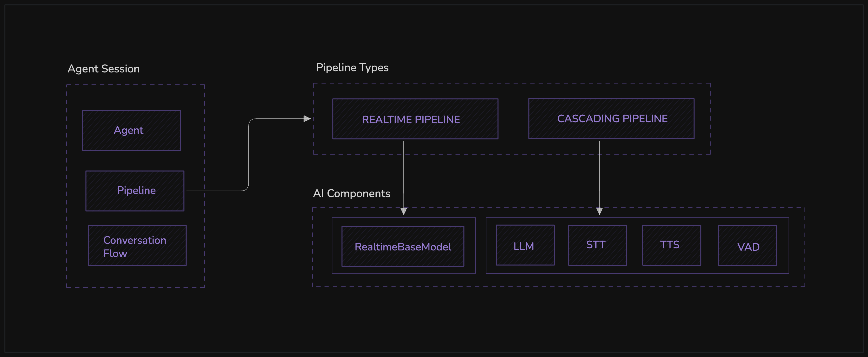Click the Pipeline Types heading
The width and height of the screenshot is (868, 357).
coord(352,68)
